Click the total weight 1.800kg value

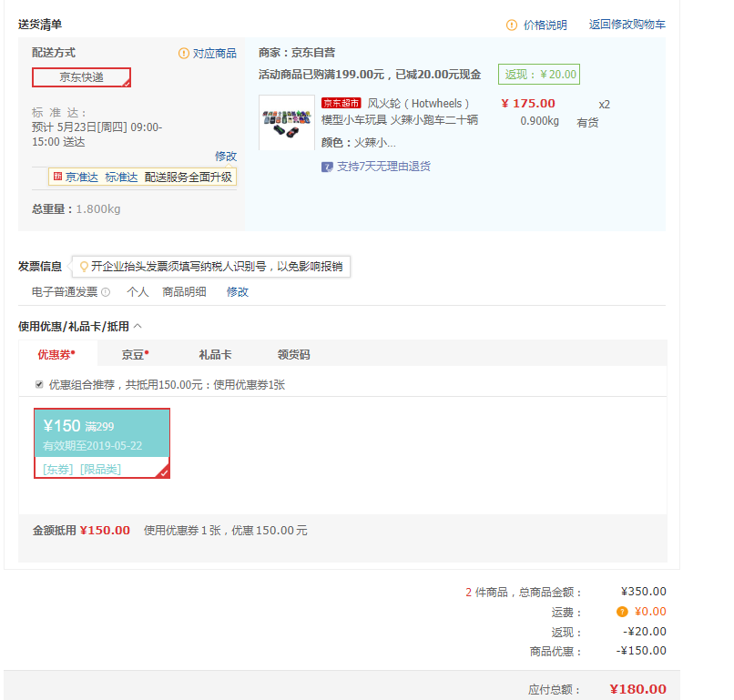coord(98,209)
